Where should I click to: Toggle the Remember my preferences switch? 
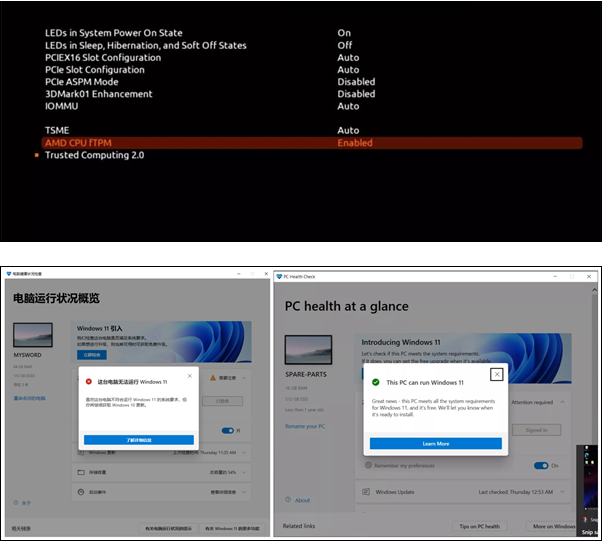click(541, 465)
